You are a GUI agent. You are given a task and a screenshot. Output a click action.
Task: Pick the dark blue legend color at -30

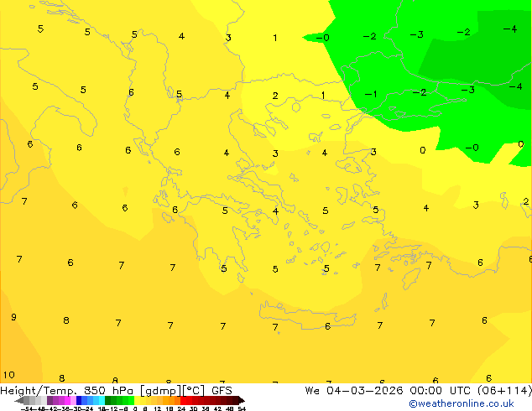tap(79, 400)
